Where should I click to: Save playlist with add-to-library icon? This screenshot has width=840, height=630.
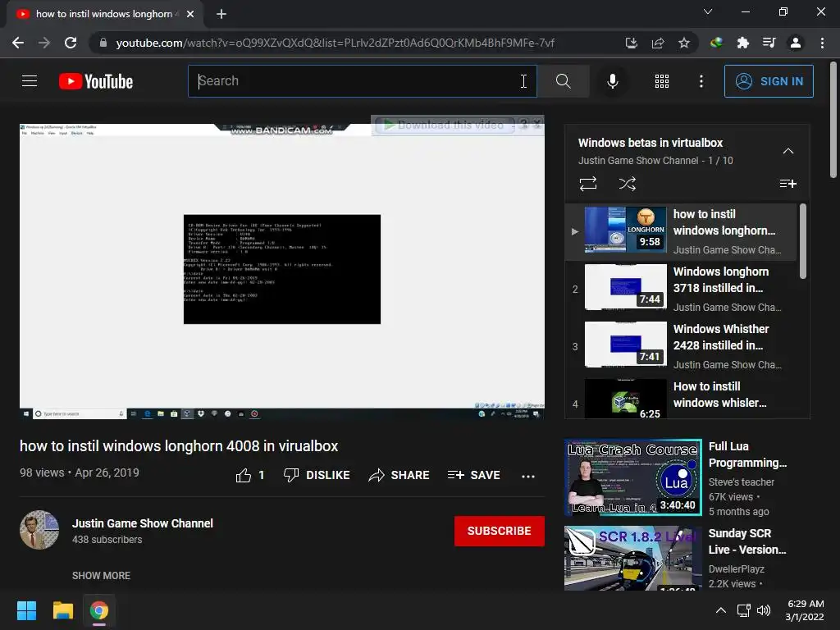(787, 184)
